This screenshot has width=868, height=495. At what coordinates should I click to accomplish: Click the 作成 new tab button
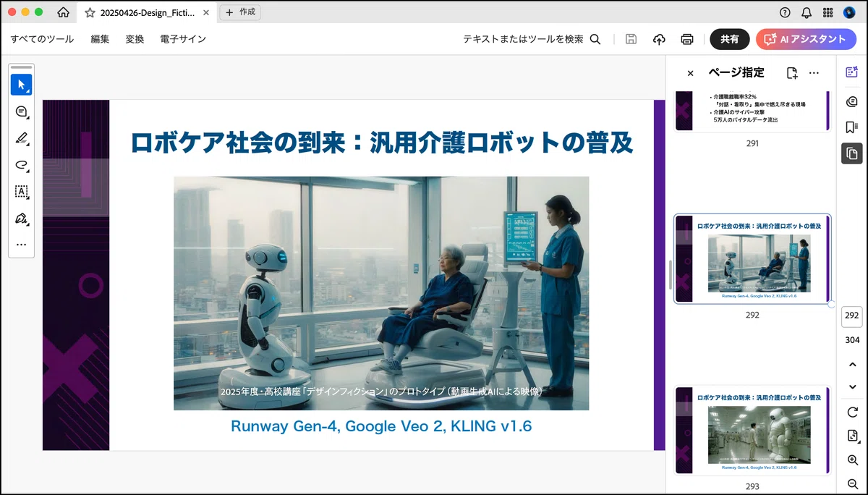coord(240,12)
